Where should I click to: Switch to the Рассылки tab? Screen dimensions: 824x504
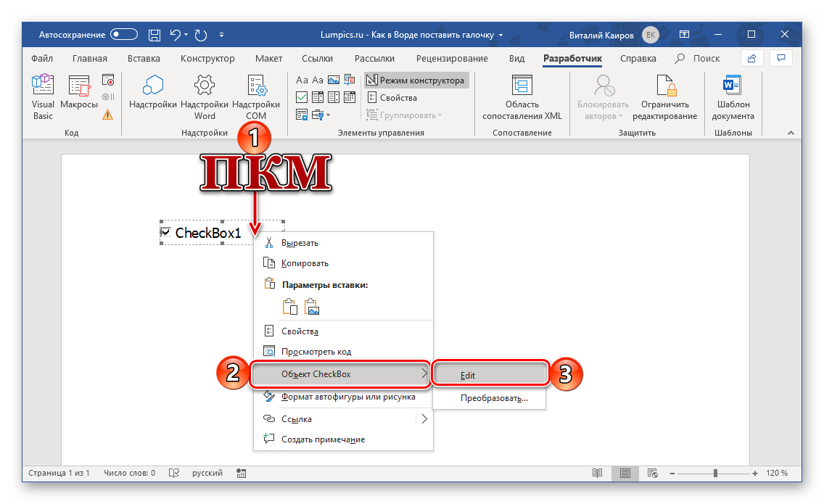[x=374, y=58]
